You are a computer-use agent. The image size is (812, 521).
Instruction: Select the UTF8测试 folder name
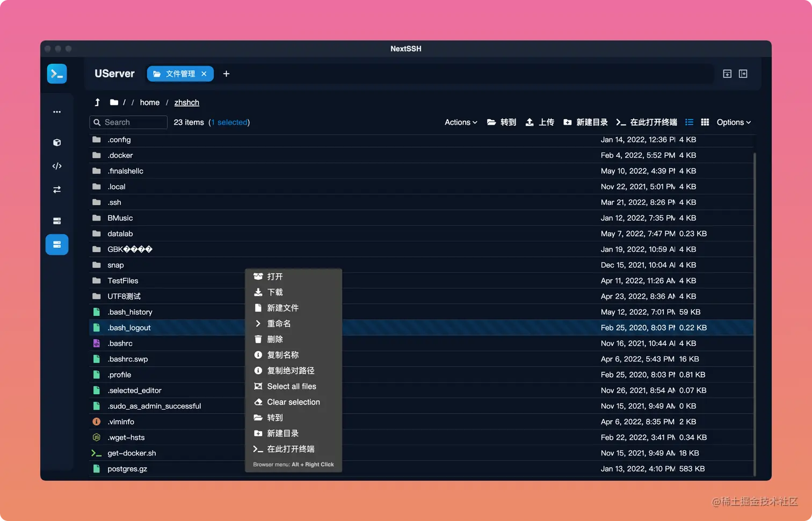click(x=124, y=296)
